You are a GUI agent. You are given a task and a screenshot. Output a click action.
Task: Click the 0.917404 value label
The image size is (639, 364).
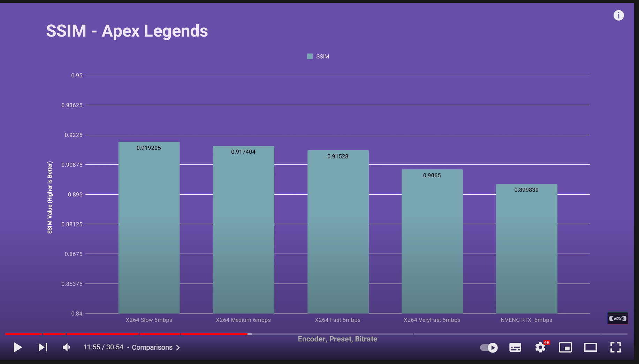coord(243,152)
